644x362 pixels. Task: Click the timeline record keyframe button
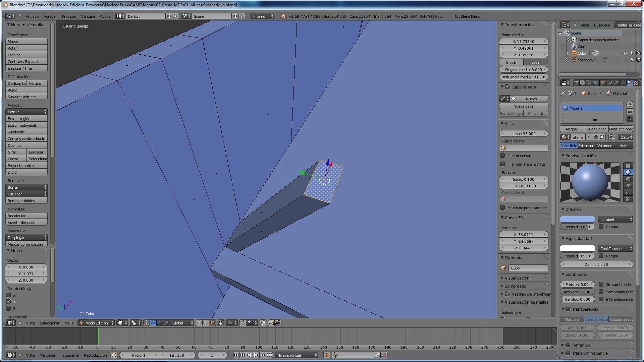326,355
